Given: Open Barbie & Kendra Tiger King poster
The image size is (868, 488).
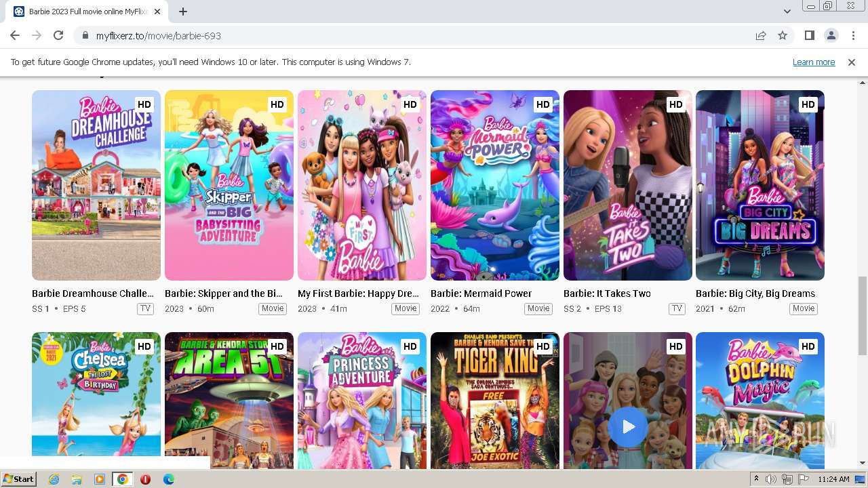Looking at the screenshot, I should pyautogui.click(x=495, y=400).
